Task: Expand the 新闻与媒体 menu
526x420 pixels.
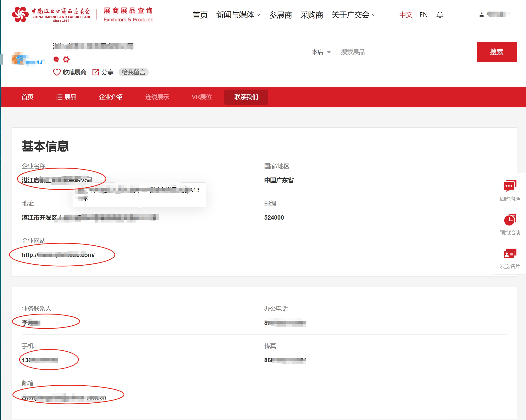Action: [238, 15]
